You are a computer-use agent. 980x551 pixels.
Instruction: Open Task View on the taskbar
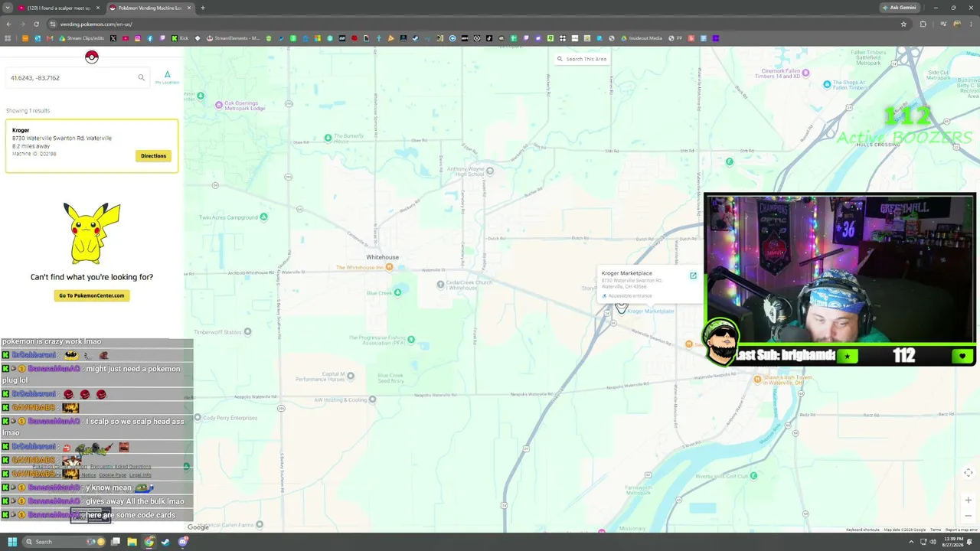[115, 542]
